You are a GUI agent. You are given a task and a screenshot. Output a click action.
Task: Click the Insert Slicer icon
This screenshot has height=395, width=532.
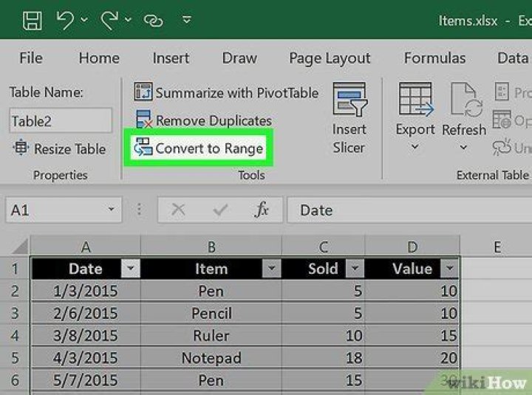349,100
